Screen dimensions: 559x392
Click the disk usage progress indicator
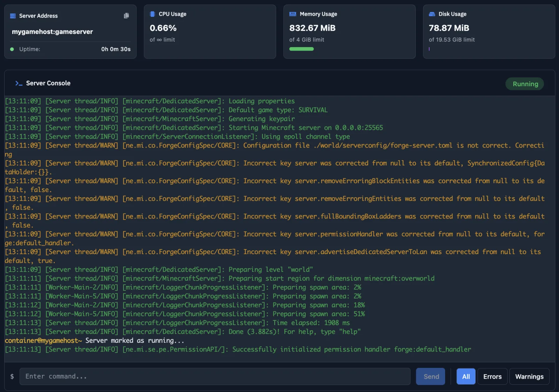tap(429, 49)
